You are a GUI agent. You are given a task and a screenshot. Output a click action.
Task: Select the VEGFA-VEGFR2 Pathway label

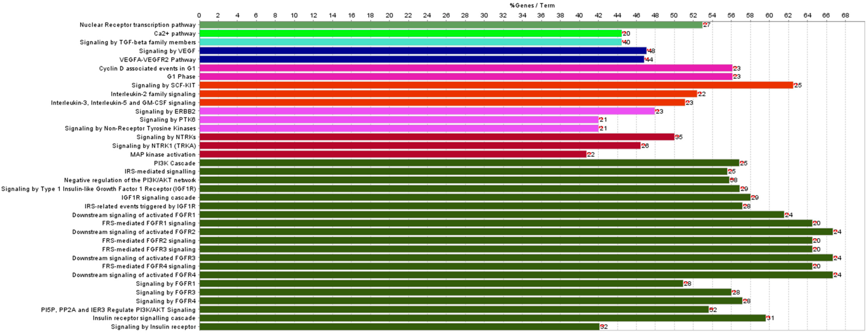click(157, 60)
